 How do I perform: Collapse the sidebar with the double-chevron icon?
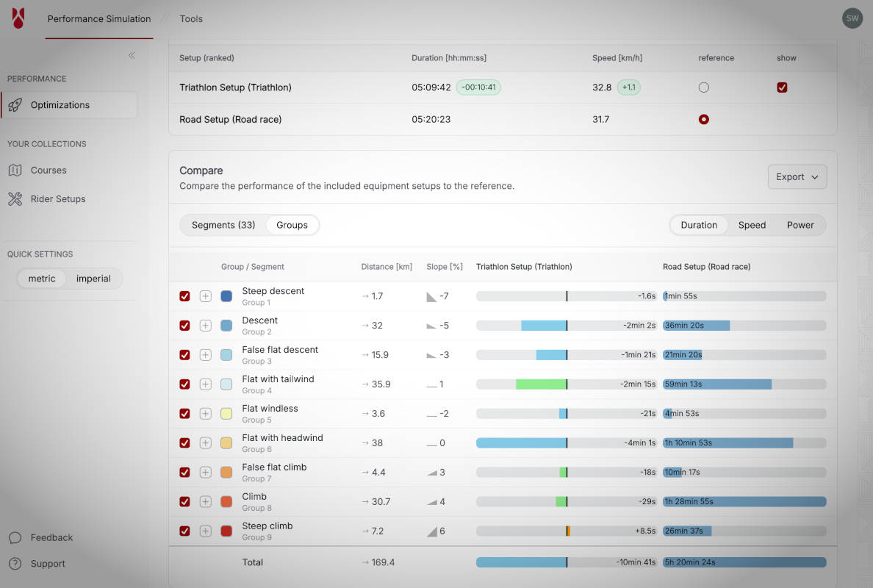[x=132, y=54]
